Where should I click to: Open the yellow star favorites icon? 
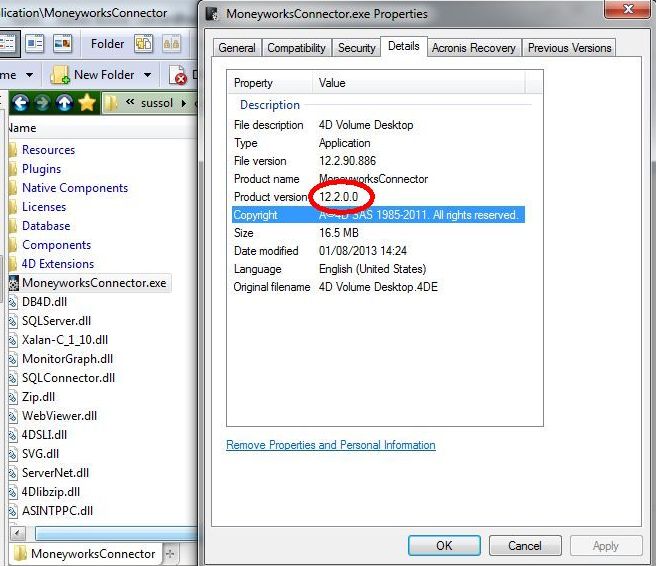coord(87,103)
